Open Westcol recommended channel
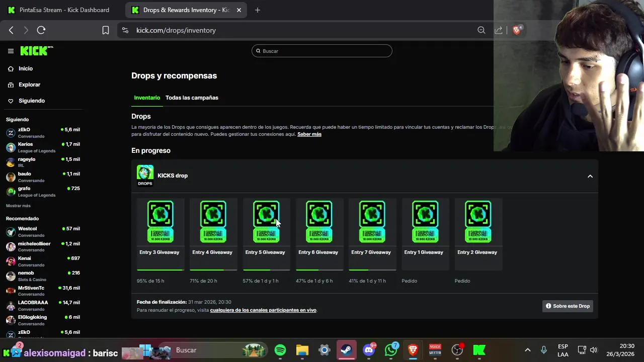This screenshot has width=644, height=362. 43,232
